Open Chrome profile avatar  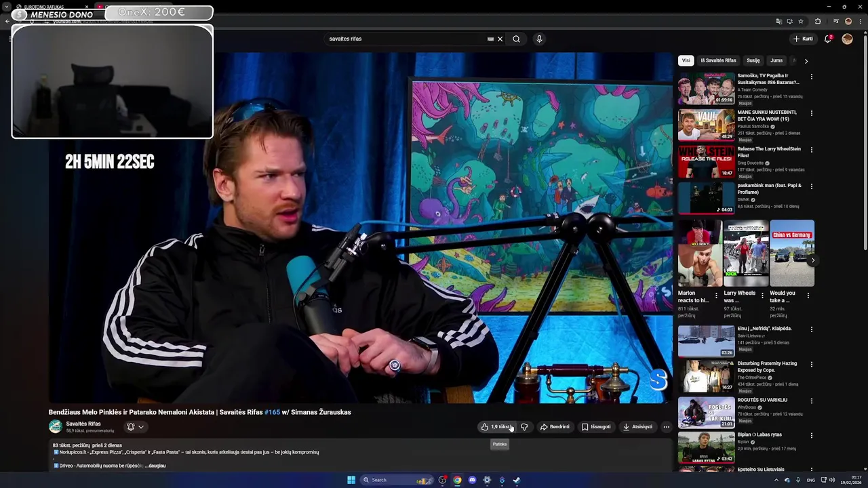tap(848, 21)
